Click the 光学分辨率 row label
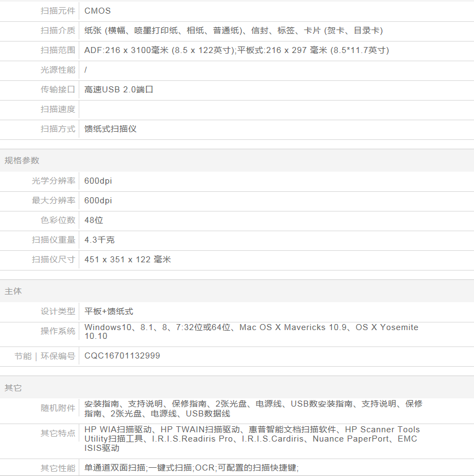The width and height of the screenshot is (474, 476). [x=54, y=181]
